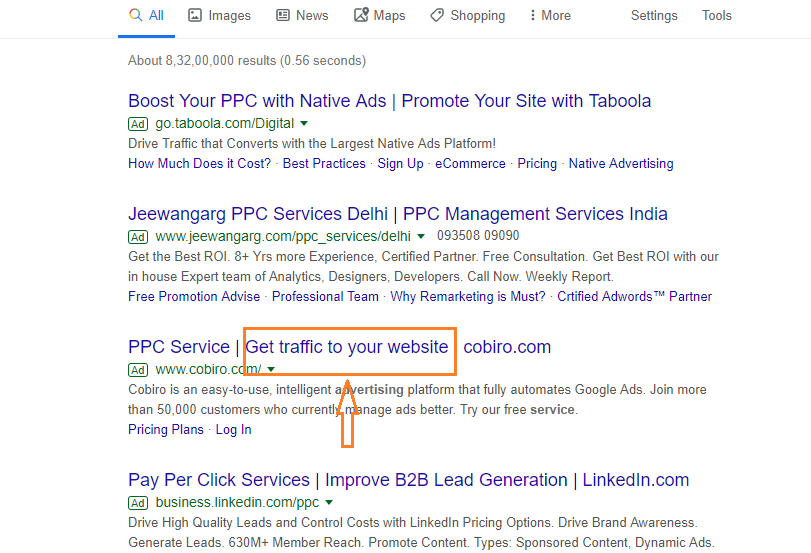This screenshot has width=811, height=553.
Task: Open the Maps tab
Action: [379, 16]
